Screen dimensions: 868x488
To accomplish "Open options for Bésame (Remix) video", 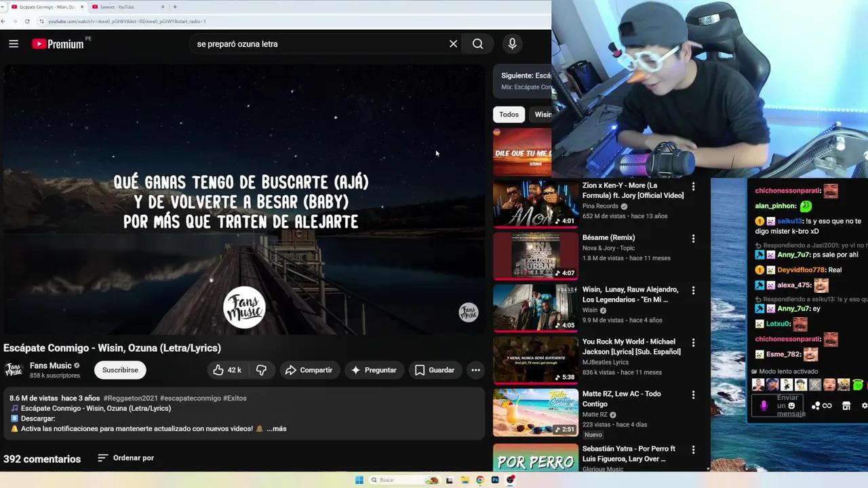I will [x=693, y=239].
